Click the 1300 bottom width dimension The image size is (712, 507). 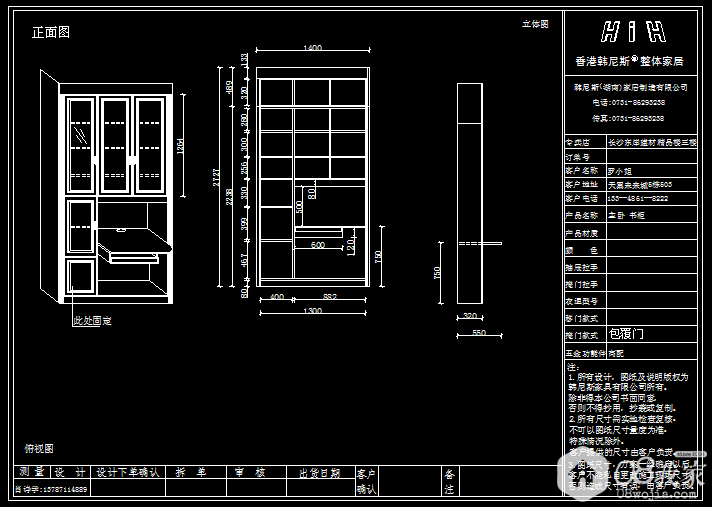(312, 311)
